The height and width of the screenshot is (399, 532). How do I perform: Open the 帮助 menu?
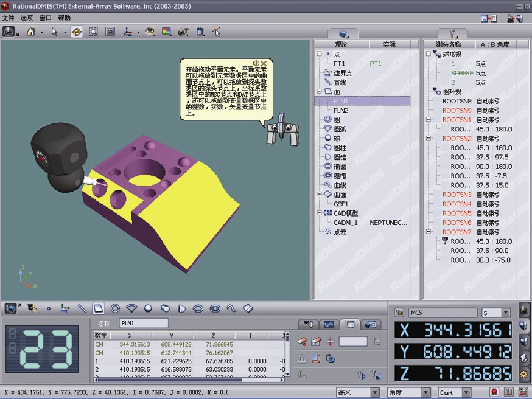(x=64, y=18)
